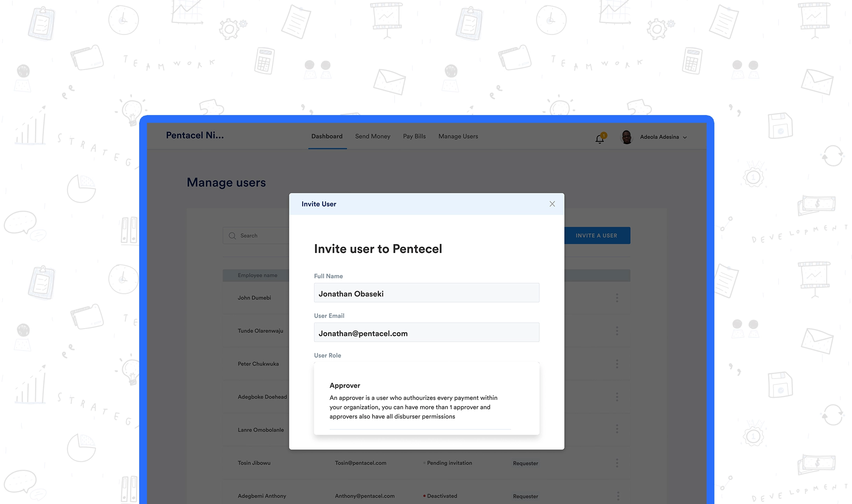
Task: Open the row menu for Lanre Omobolanle
Action: (x=617, y=429)
